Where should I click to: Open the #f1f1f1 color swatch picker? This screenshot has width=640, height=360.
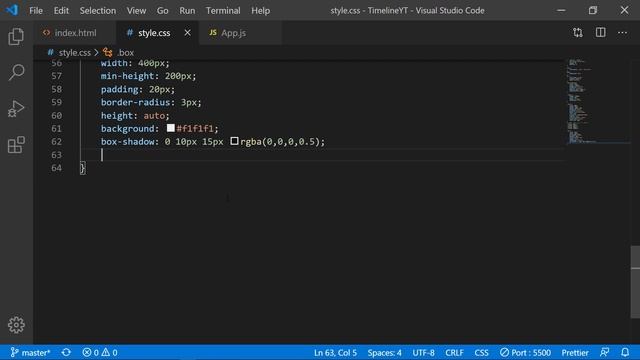coord(171,128)
